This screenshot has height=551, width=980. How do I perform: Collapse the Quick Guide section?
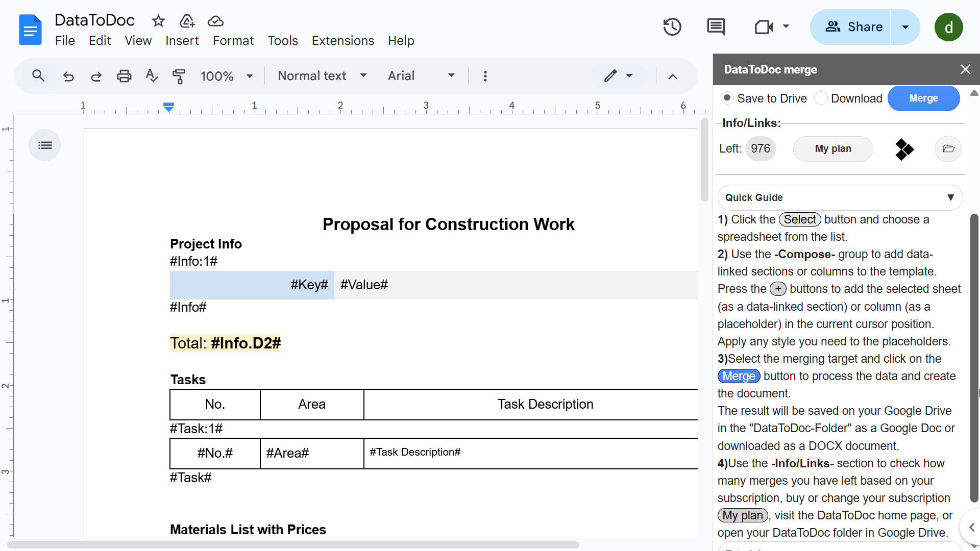click(840, 197)
